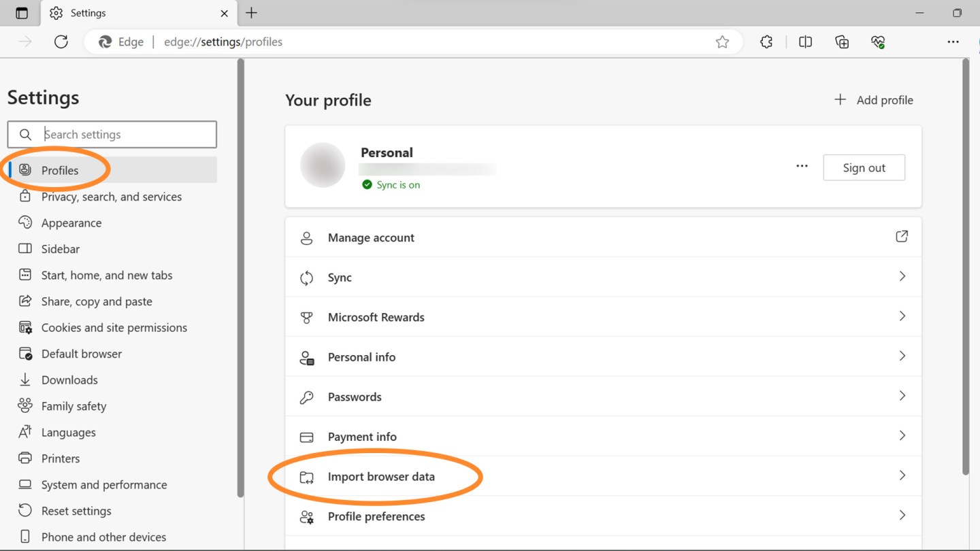This screenshot has height=551, width=980.
Task: Open Passwords using its chevron arrow
Action: tap(902, 396)
